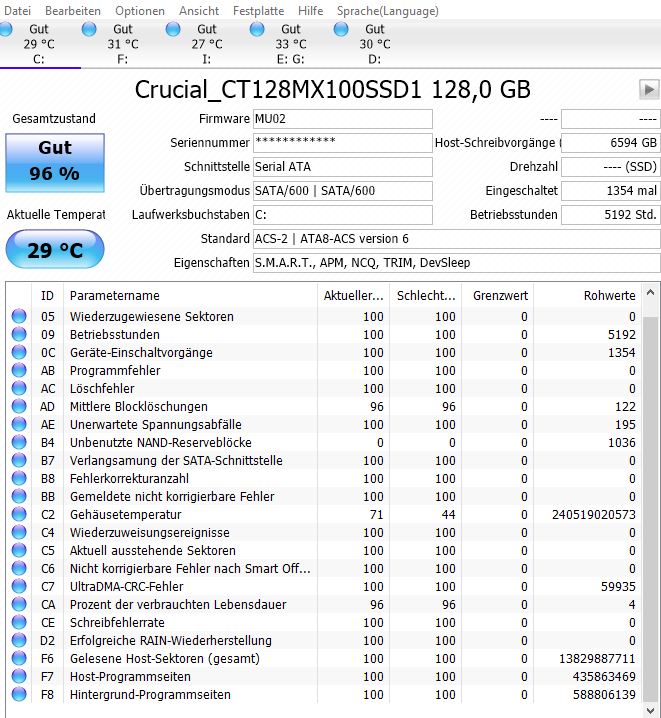Click the Schnittstelle field Serial ATA

coord(342,167)
